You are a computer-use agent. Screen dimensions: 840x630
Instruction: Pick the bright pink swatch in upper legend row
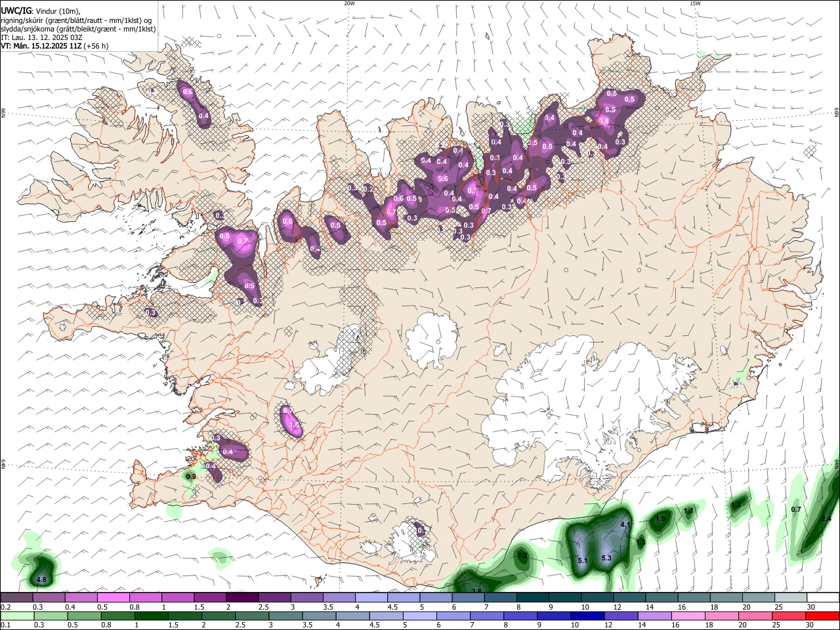[113, 598]
